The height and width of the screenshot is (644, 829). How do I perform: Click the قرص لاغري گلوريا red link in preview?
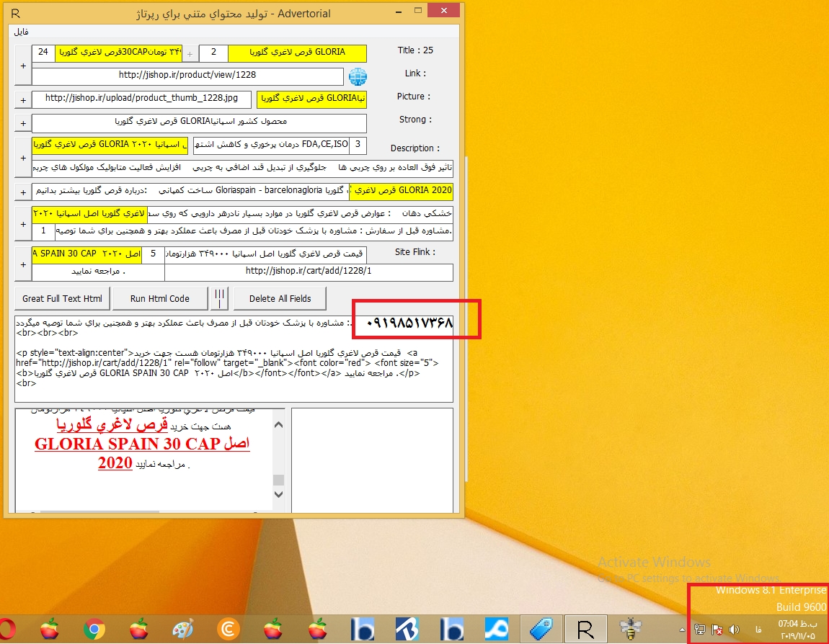(112, 424)
